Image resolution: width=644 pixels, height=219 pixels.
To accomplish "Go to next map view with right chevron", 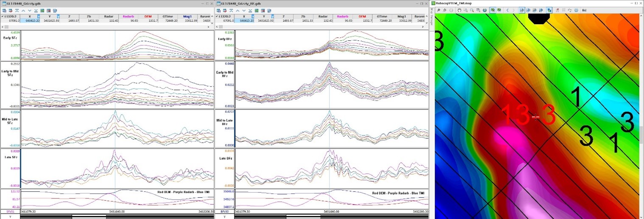I will [513, 10].
